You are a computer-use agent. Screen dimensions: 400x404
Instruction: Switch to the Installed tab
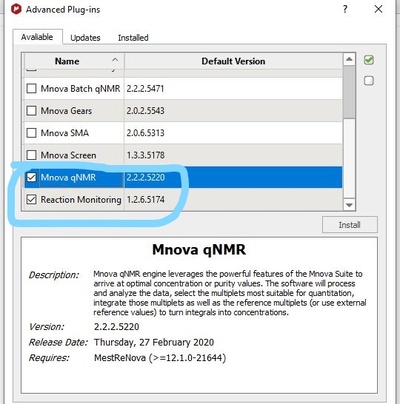coord(133,38)
